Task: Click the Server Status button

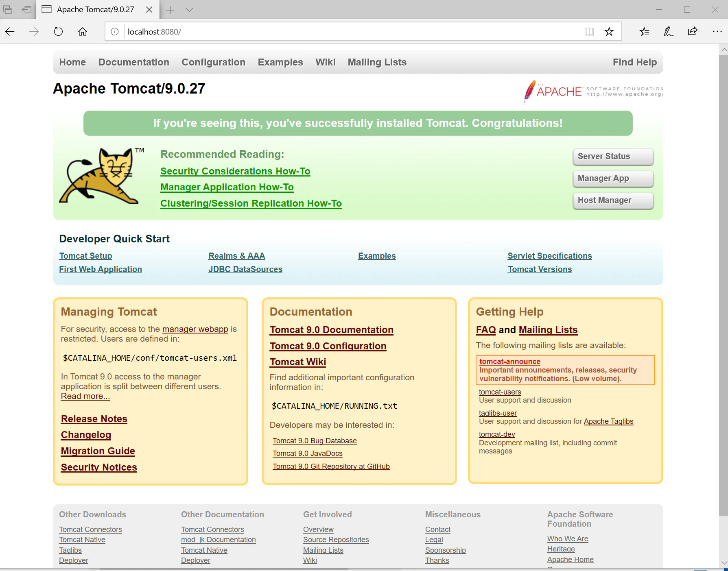Action: 613,157
